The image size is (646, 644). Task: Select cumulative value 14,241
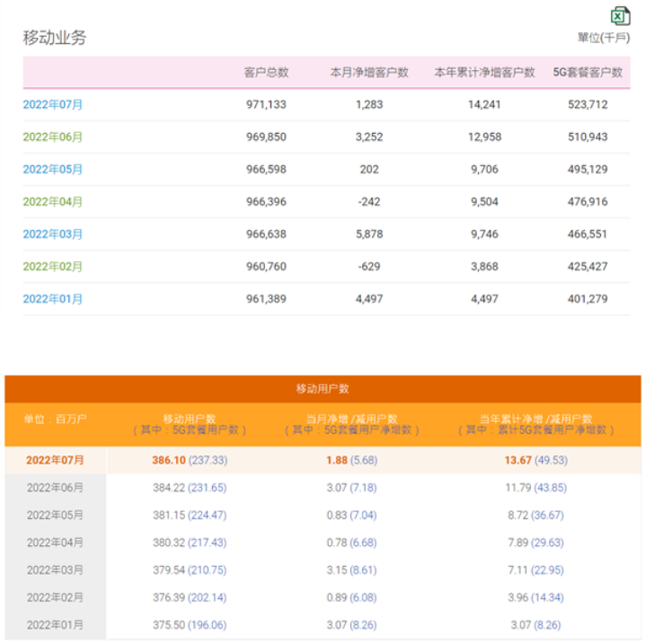pos(484,104)
